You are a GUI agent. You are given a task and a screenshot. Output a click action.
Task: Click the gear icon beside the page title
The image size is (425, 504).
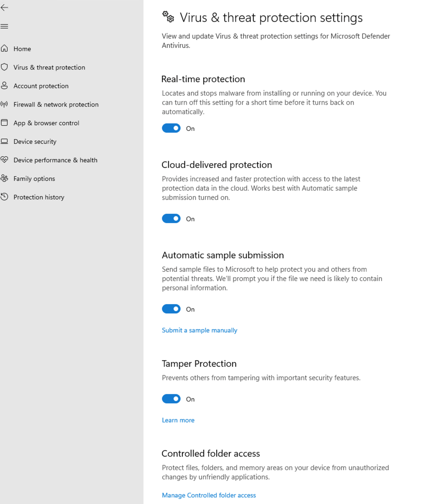point(167,17)
